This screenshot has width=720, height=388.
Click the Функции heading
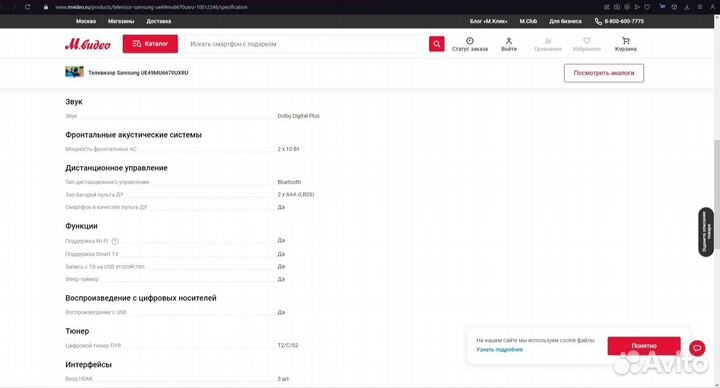[81, 226]
